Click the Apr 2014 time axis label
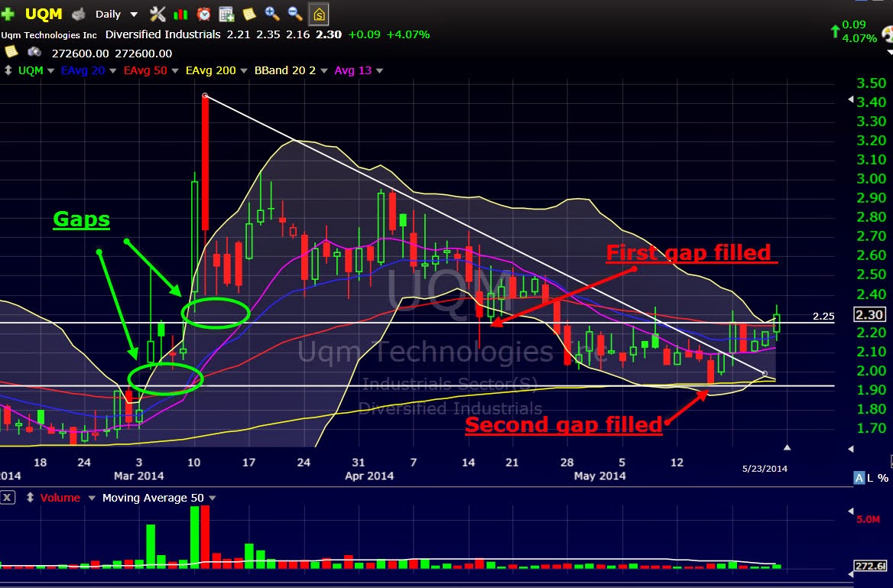The height and width of the screenshot is (588, 893). [x=369, y=476]
